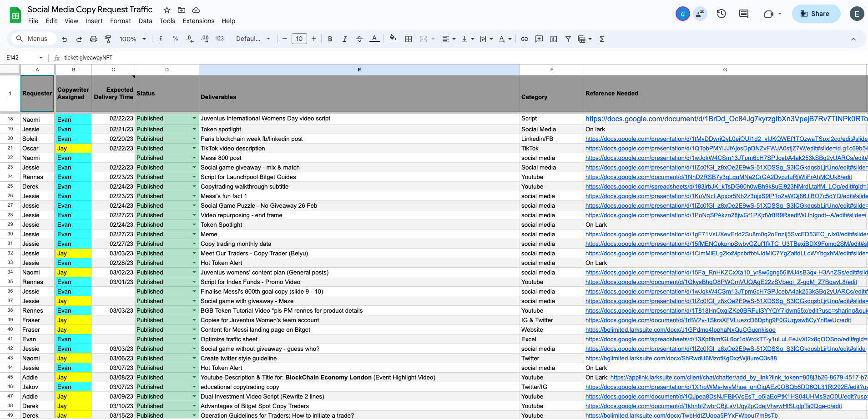Image resolution: width=868 pixels, height=419 pixels.
Task: Open the Format menu
Action: 121,21
